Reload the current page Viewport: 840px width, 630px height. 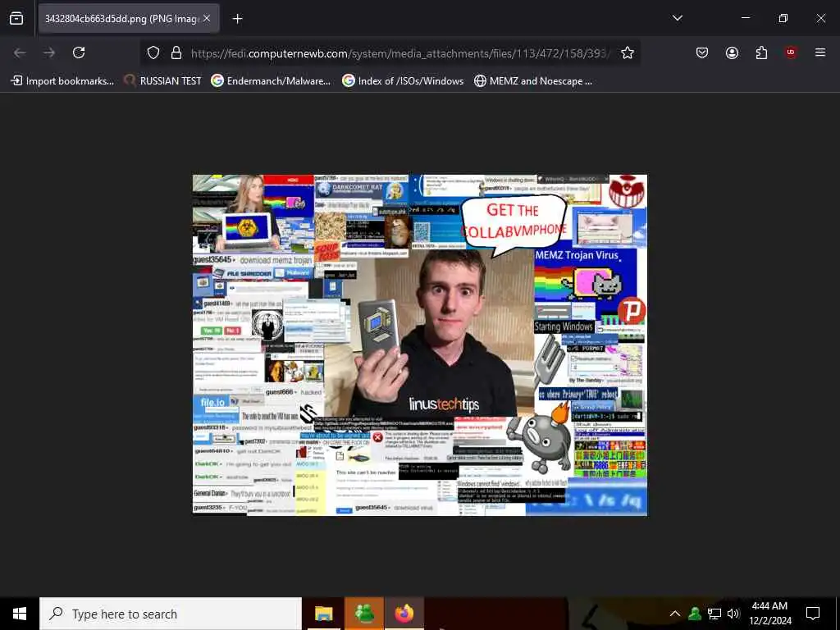79,52
